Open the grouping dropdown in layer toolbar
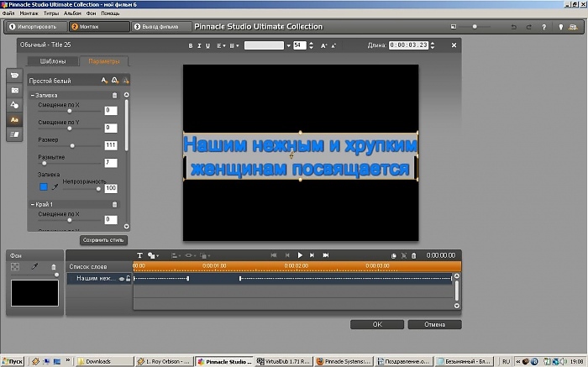 coord(190,255)
